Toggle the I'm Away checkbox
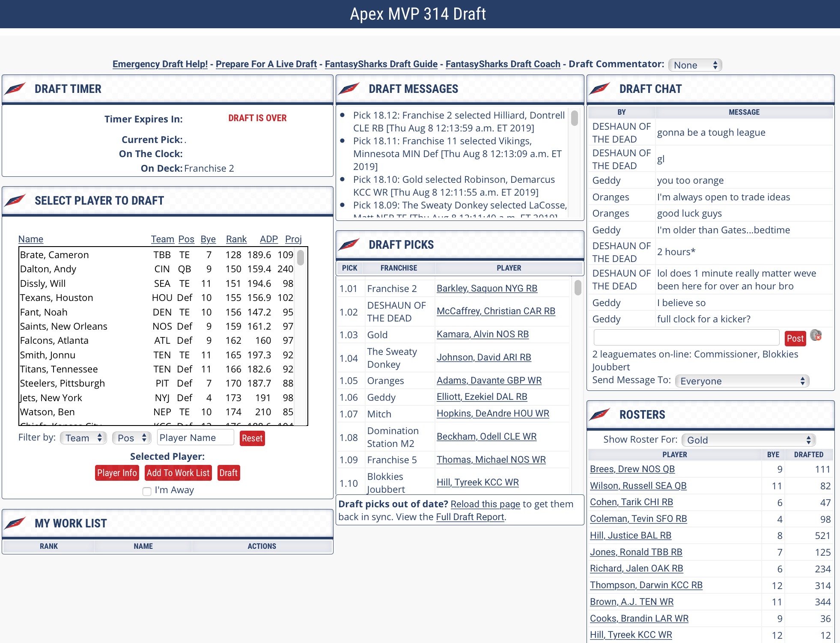 [147, 491]
